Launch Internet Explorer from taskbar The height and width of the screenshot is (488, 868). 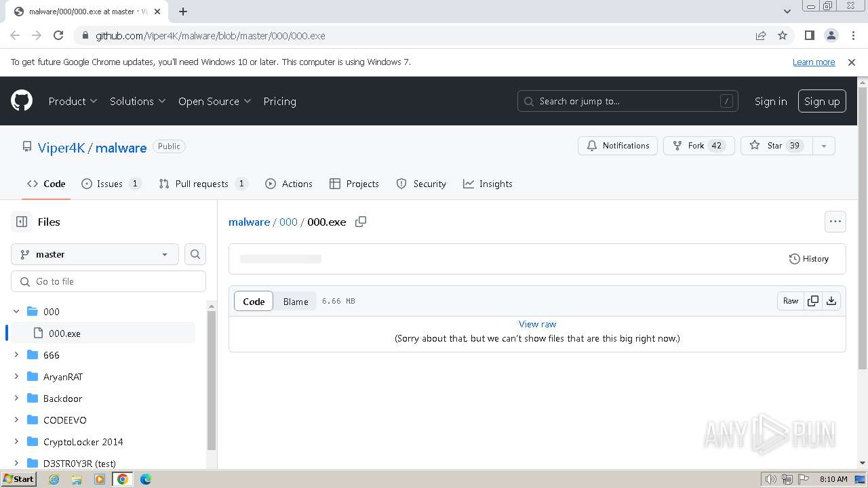point(54,479)
